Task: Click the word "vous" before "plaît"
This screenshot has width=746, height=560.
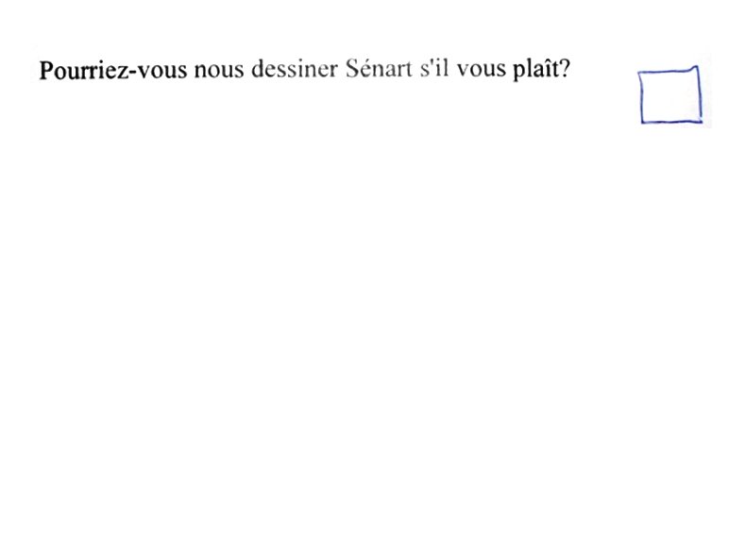Action: click(481, 69)
